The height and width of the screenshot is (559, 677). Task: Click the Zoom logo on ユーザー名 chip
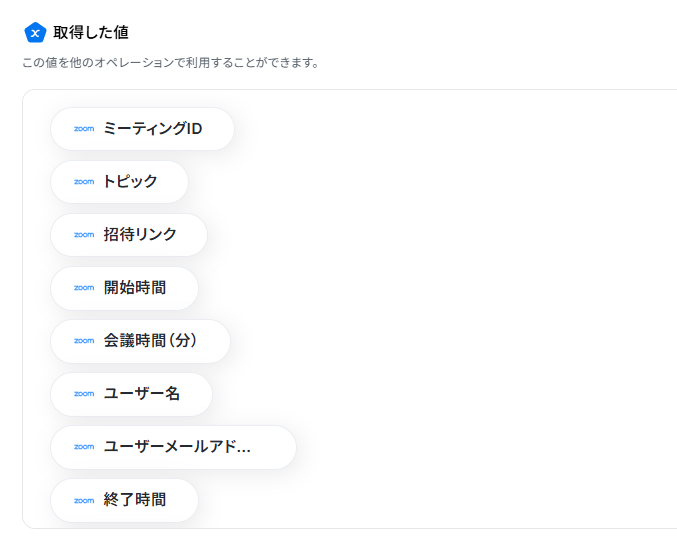tap(84, 394)
